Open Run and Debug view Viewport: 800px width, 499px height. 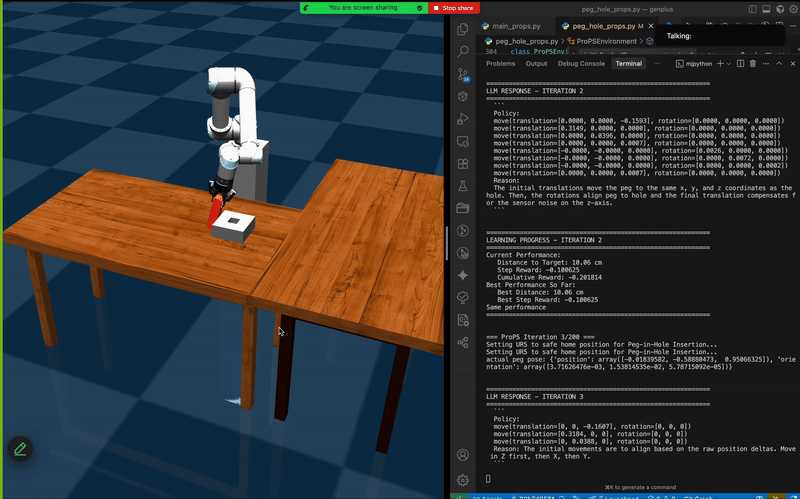[463, 119]
